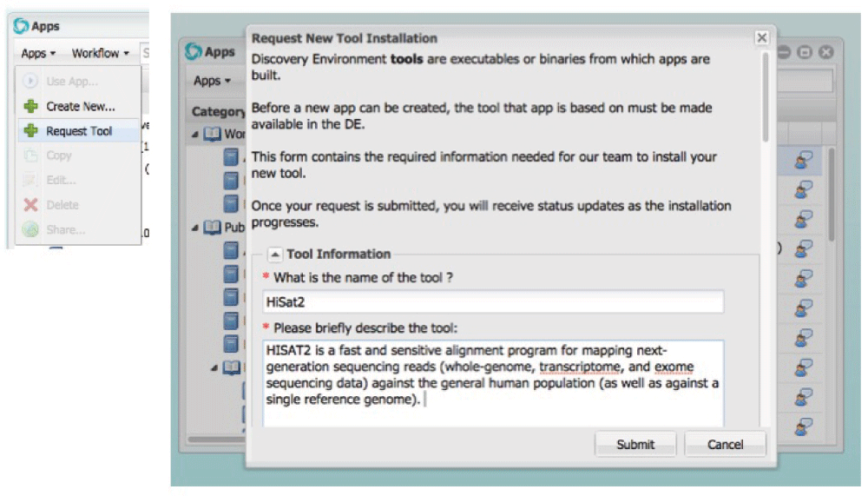The height and width of the screenshot is (496, 868).
Task: Click inside the tool description text area
Action: (493, 382)
